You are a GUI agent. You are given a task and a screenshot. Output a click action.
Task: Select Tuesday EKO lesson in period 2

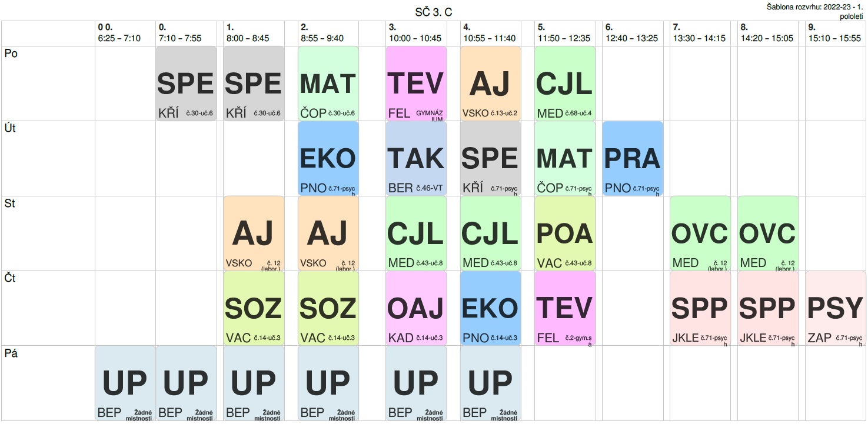pyautogui.click(x=328, y=158)
